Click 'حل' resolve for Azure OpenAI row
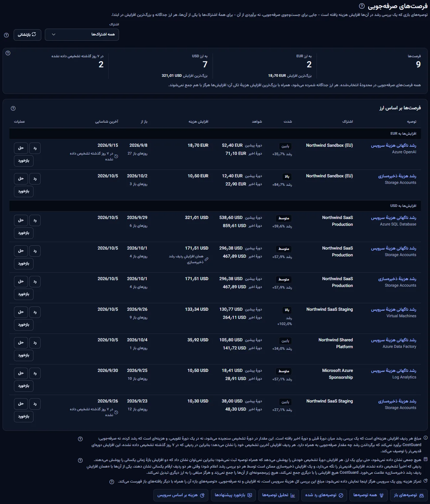The image size is (430, 504). pos(21,148)
